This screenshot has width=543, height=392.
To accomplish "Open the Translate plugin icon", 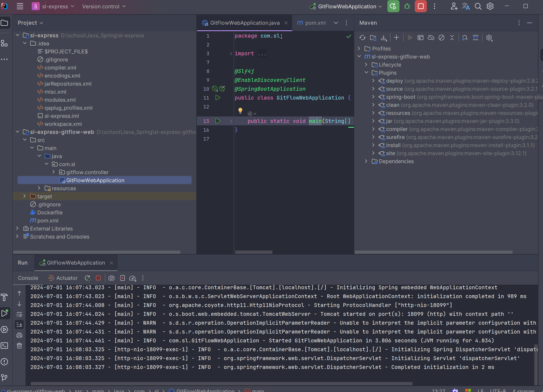I will coord(466,6).
